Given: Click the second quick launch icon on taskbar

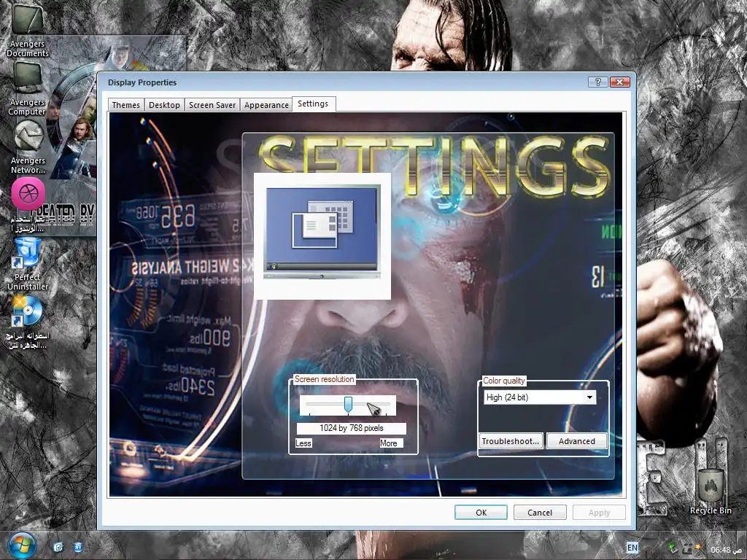Looking at the screenshot, I should click(78, 547).
